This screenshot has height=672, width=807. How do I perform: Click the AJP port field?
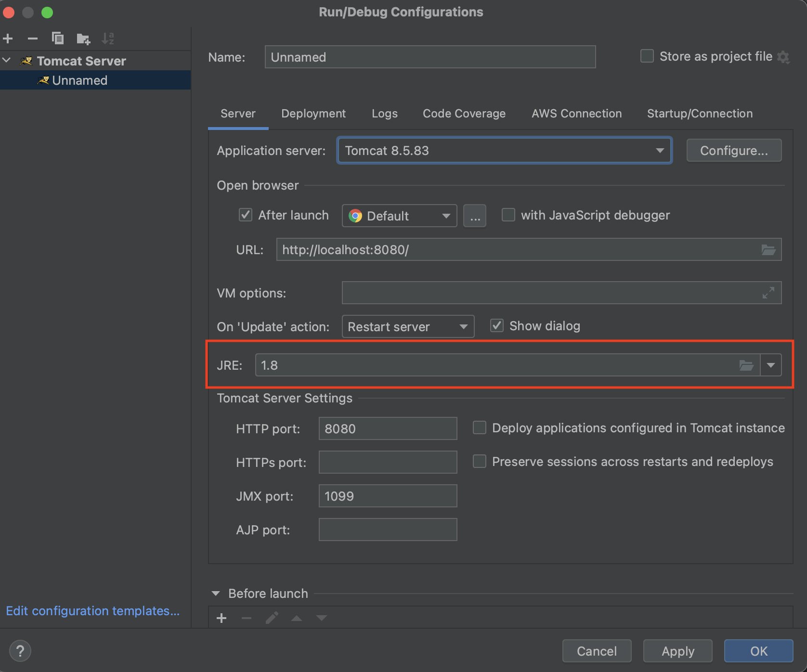point(388,530)
